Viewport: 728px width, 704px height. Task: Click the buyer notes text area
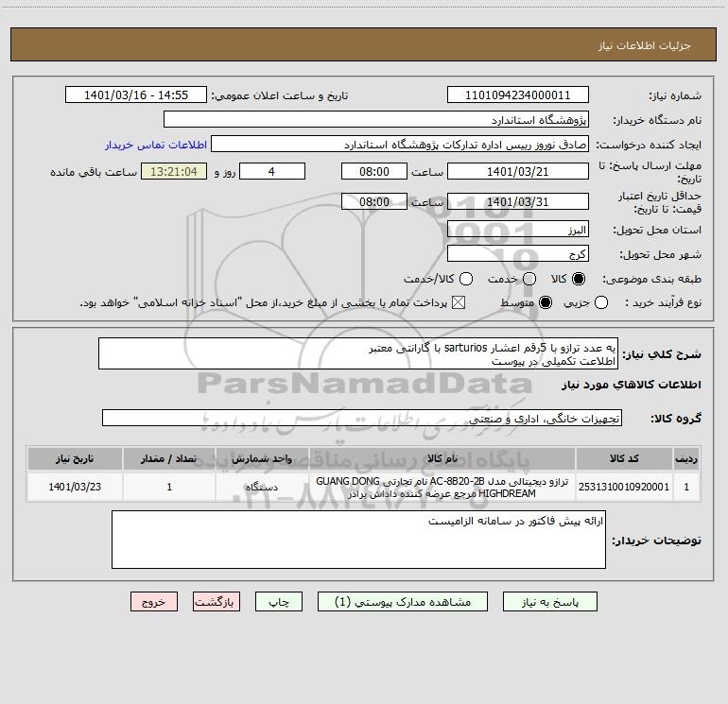[358, 540]
